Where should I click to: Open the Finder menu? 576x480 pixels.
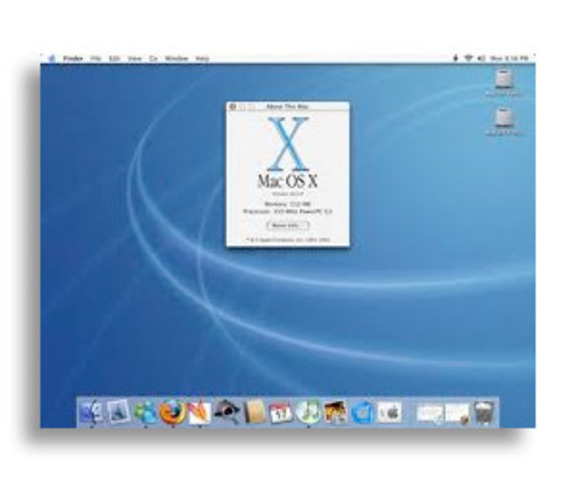click(73, 58)
